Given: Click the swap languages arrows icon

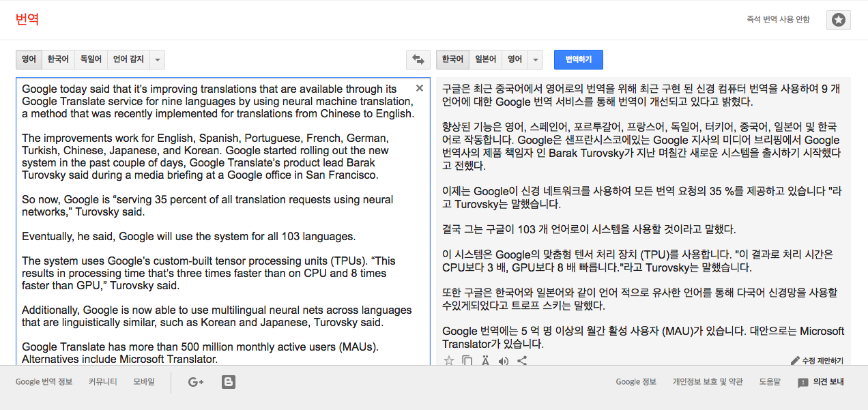Looking at the screenshot, I should [418, 59].
